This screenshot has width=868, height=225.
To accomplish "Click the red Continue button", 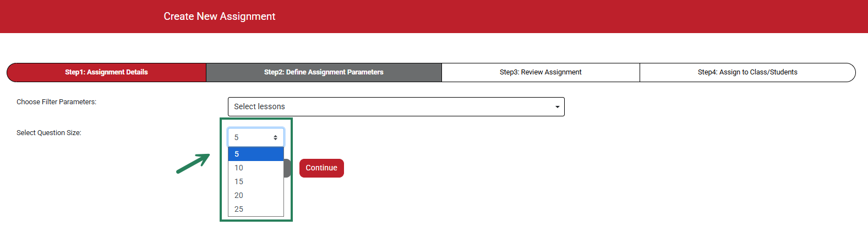I will 321,168.
